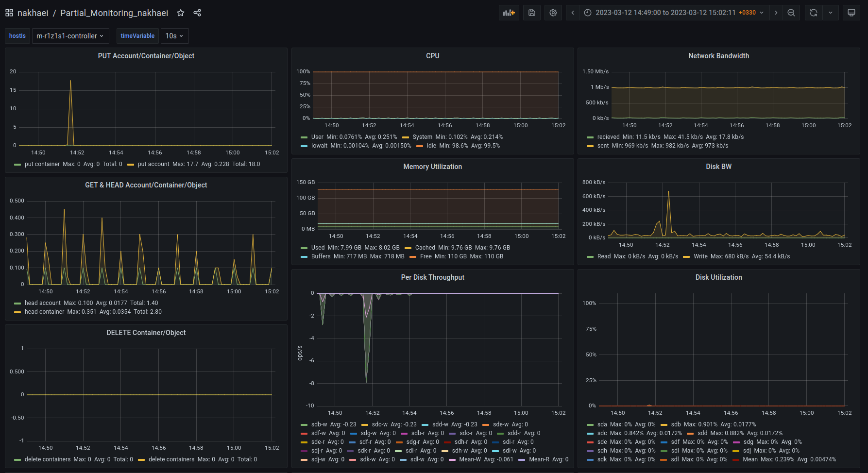Toggle the put account legend series
Image resolution: width=868 pixels, height=473 pixels.
[x=153, y=164]
